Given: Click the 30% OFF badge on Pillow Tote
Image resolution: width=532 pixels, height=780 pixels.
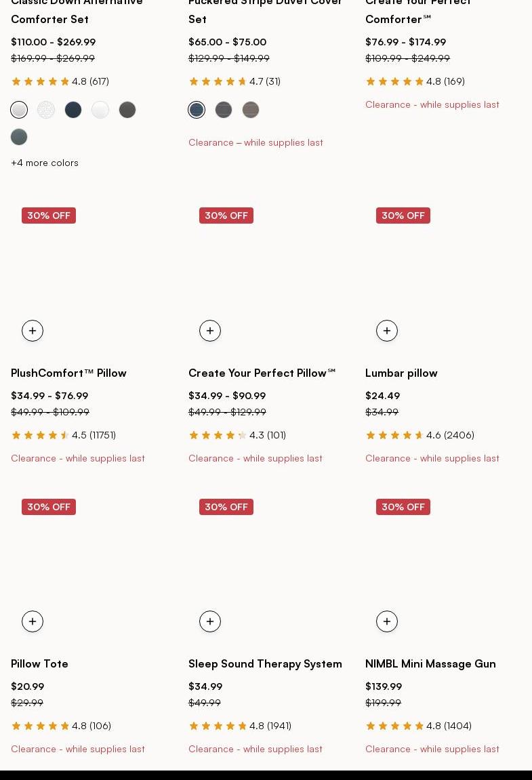Looking at the screenshot, I should pos(49,507).
